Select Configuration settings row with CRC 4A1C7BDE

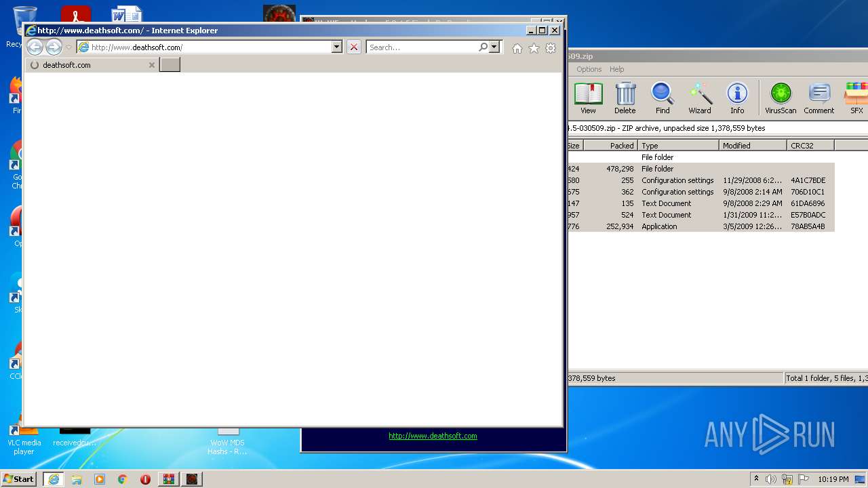pos(701,180)
